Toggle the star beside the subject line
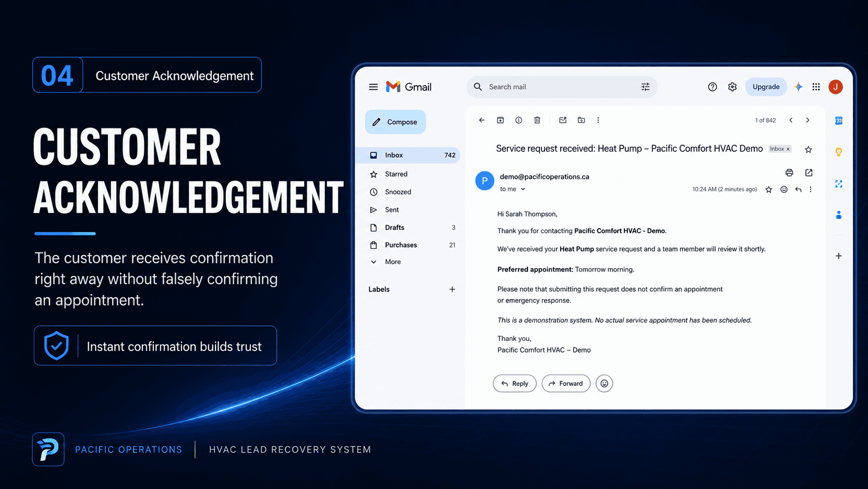The image size is (868, 489). coord(808,150)
